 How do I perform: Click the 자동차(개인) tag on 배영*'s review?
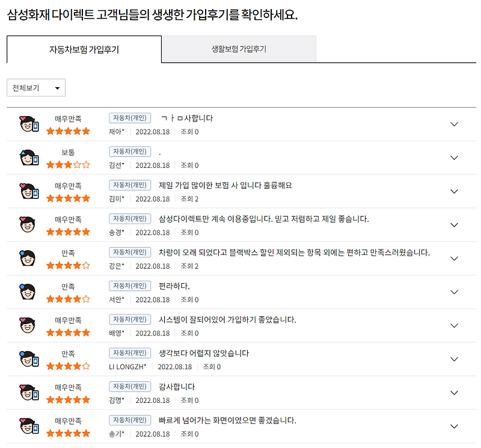(130, 319)
